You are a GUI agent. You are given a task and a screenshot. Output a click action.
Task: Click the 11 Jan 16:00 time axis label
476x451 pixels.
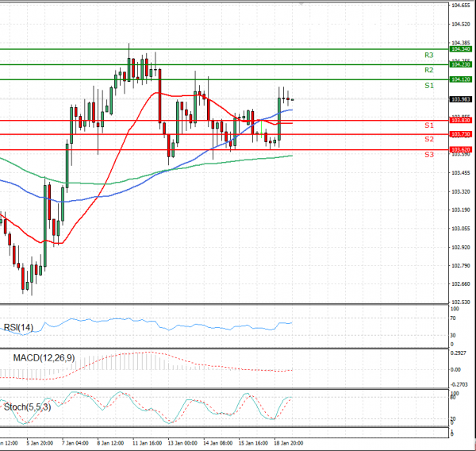tap(148, 444)
